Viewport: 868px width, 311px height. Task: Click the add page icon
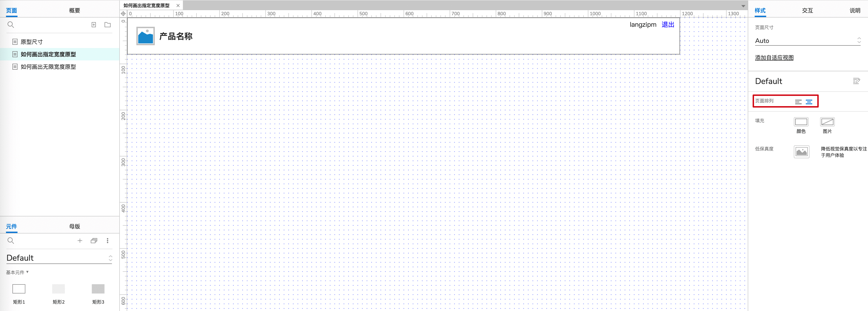point(94,25)
